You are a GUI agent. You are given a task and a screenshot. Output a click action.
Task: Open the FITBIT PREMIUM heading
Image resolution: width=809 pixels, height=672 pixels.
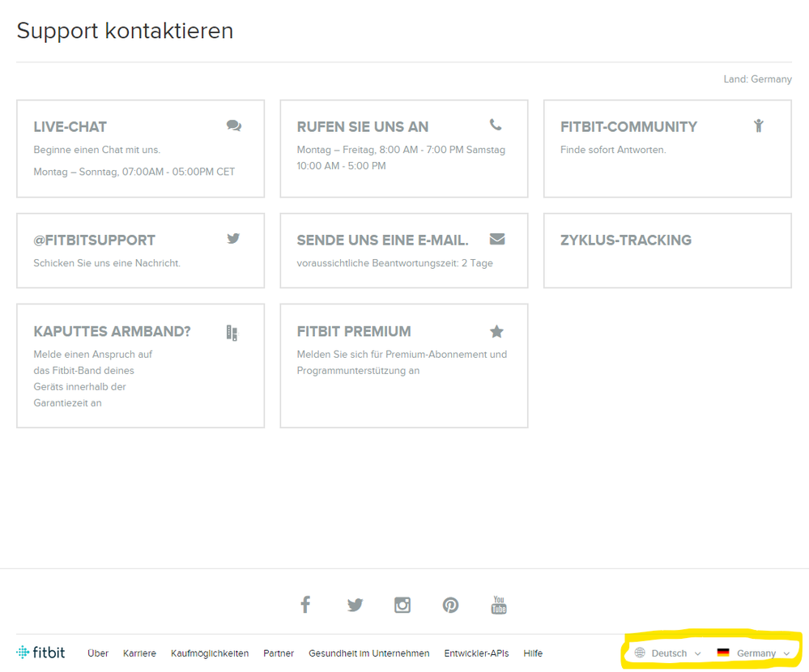pyautogui.click(x=354, y=331)
